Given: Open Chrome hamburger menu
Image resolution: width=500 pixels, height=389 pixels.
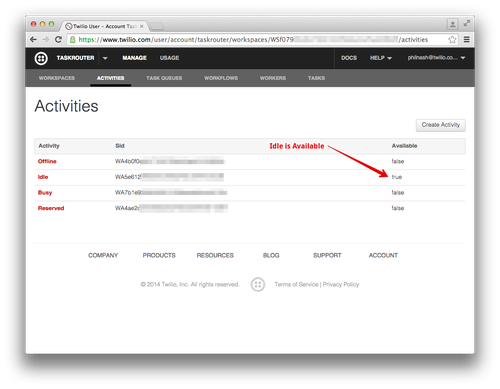Looking at the screenshot, I should tap(467, 39).
